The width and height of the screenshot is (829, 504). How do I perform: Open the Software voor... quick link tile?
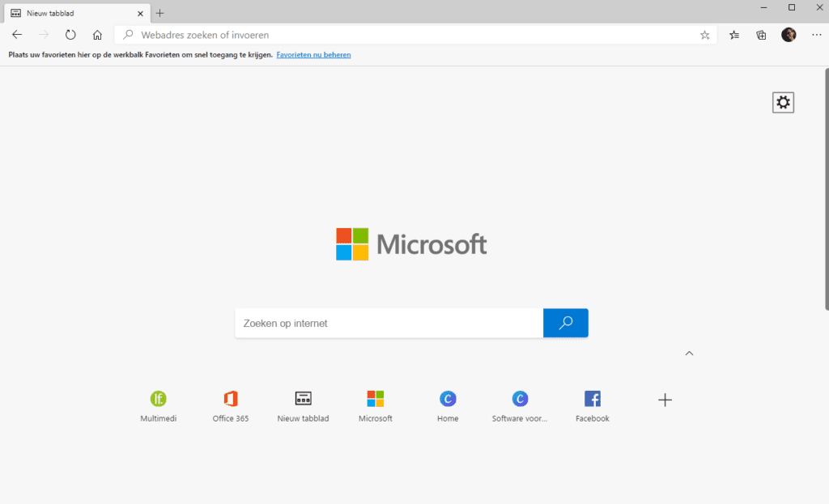520,406
